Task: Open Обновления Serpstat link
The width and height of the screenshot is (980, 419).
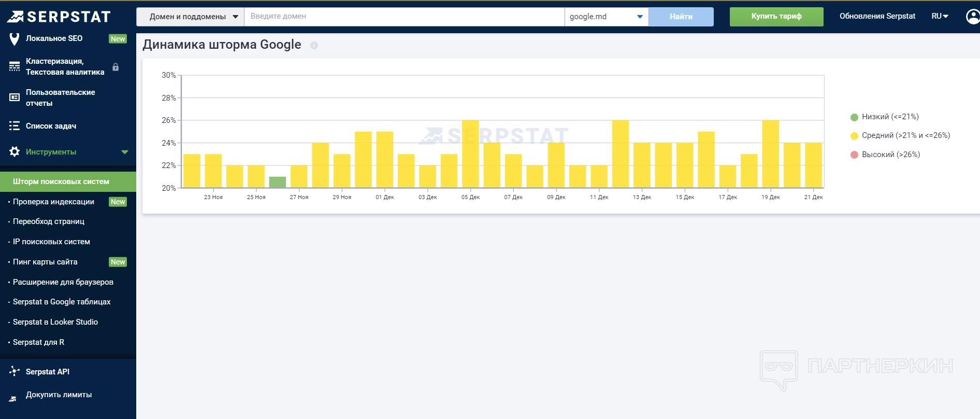Action: (877, 16)
